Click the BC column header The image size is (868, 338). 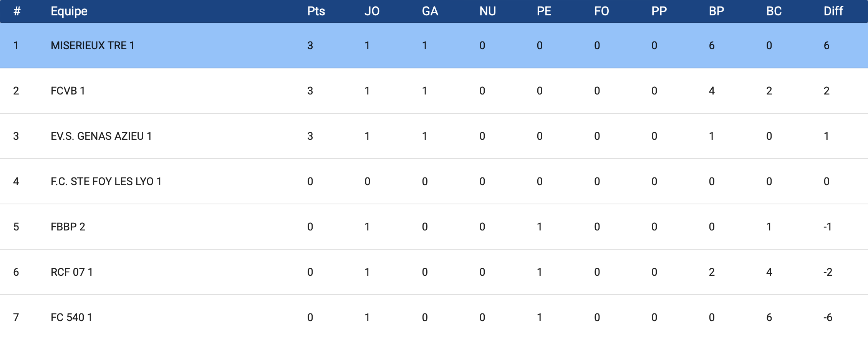coord(774,11)
